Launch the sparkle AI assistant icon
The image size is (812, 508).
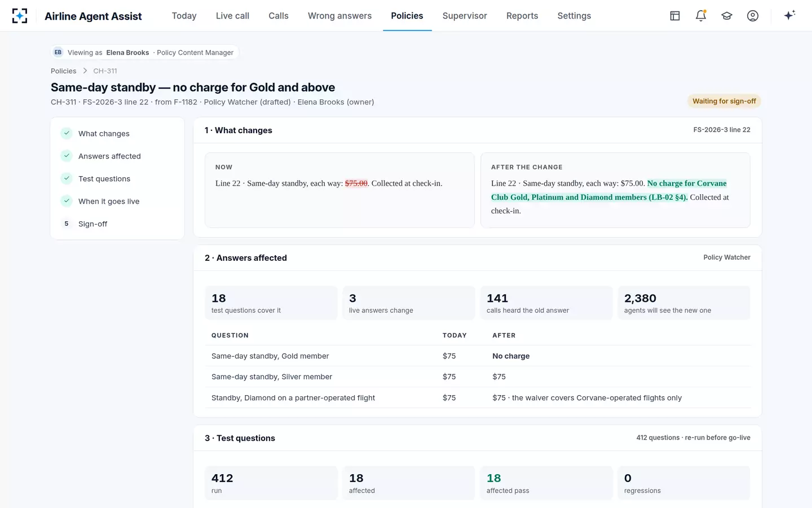pyautogui.click(x=789, y=15)
